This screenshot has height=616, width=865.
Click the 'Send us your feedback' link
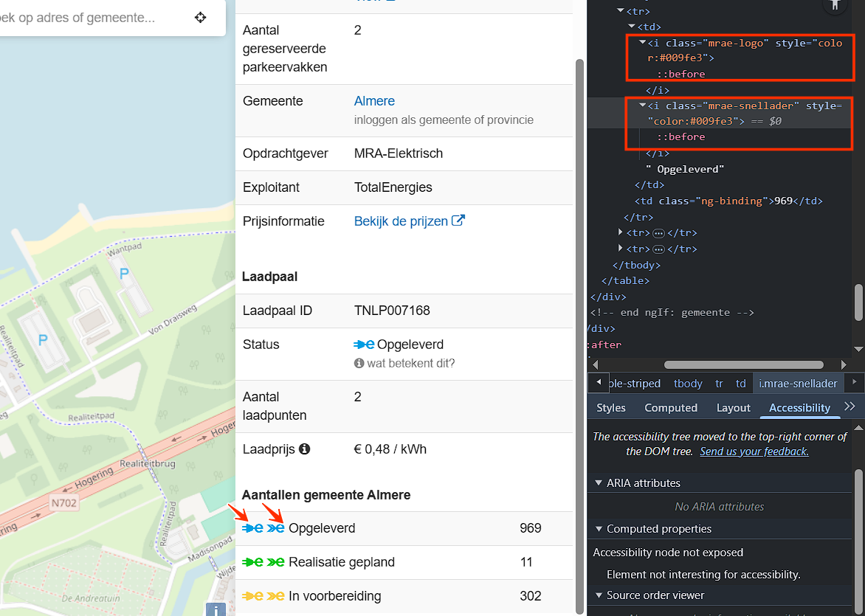pos(754,451)
